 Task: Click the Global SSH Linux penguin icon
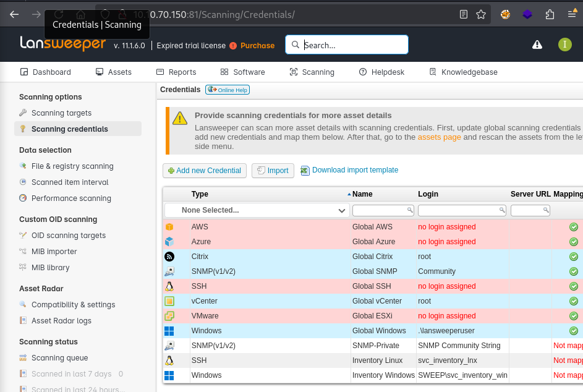point(169,286)
